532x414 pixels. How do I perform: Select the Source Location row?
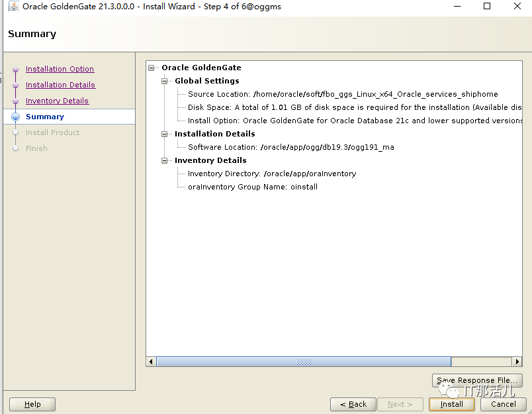point(343,94)
